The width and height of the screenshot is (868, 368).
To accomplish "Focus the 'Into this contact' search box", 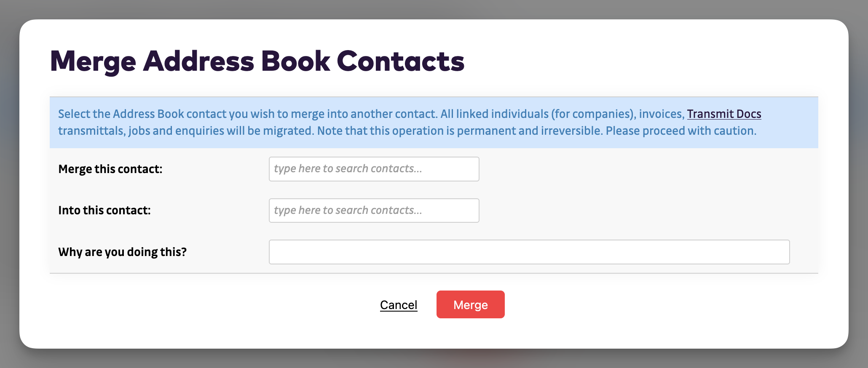I will (x=374, y=211).
